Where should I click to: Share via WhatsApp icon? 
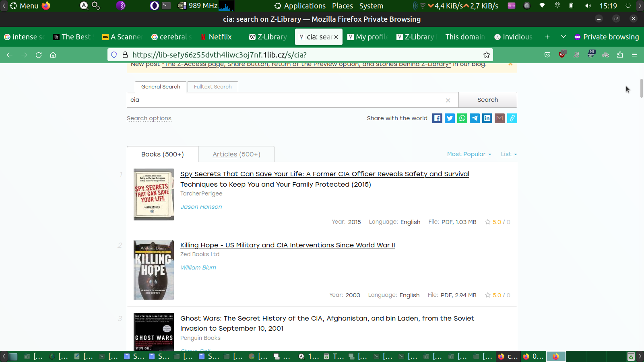point(462,118)
